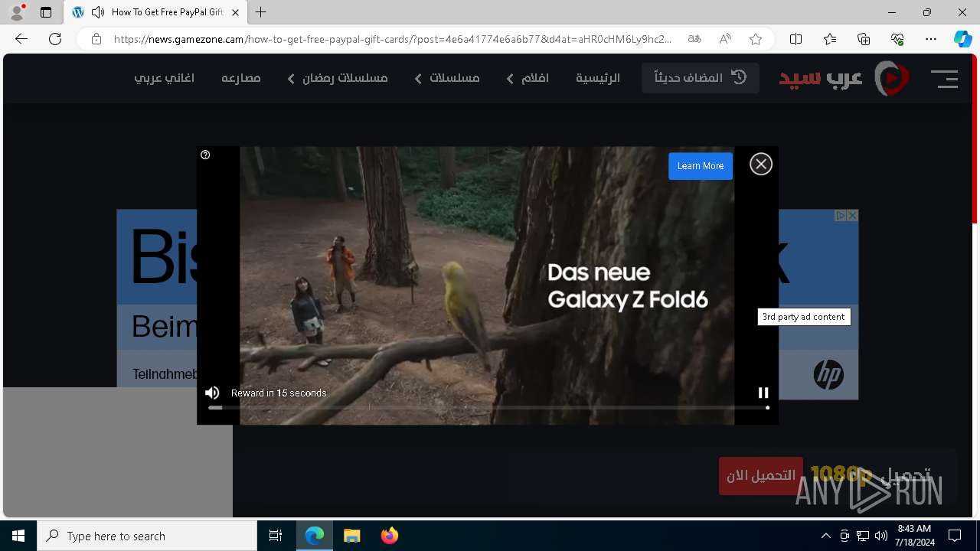This screenshot has height=551, width=980.
Task: Click the video ad progress bar
Action: pyautogui.click(x=488, y=408)
